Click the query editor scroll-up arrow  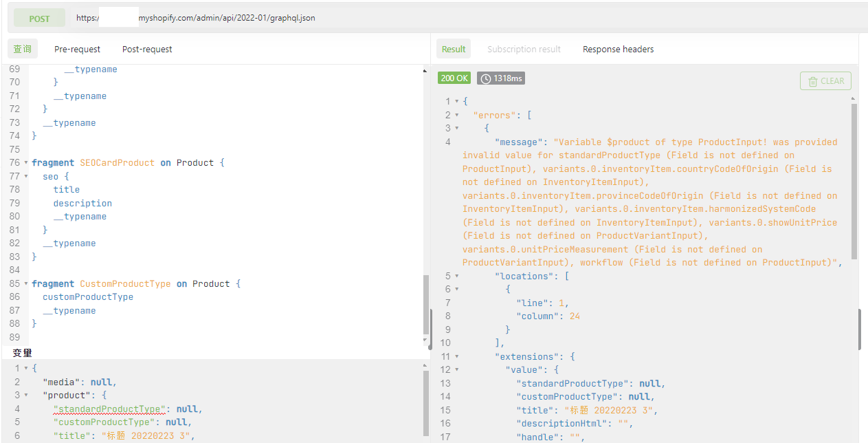[424, 70]
